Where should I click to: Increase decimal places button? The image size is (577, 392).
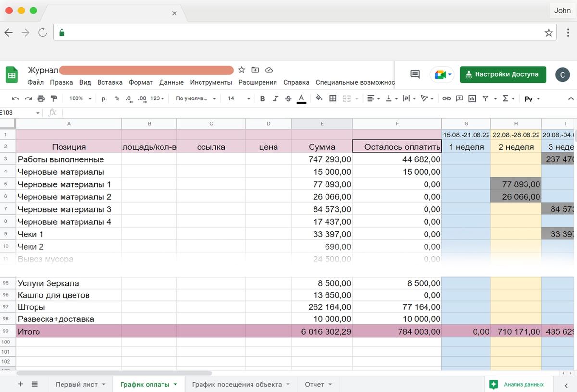142,98
